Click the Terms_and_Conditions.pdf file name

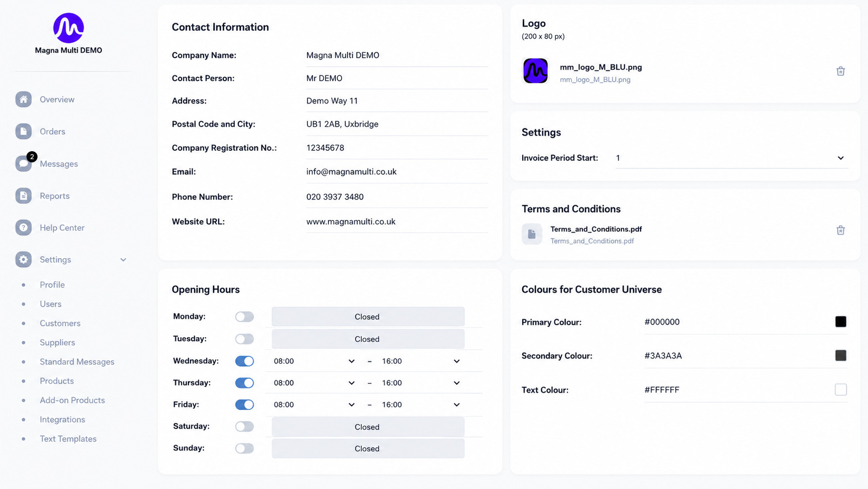(596, 229)
